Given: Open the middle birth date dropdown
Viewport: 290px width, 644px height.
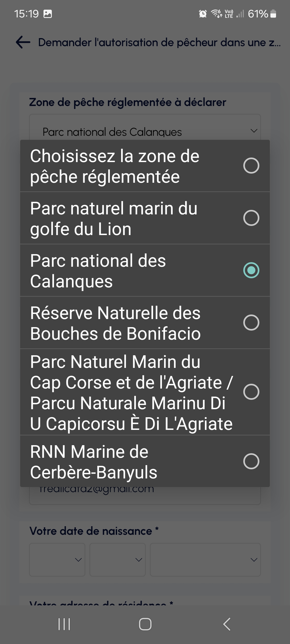Looking at the screenshot, I should click(x=118, y=559).
